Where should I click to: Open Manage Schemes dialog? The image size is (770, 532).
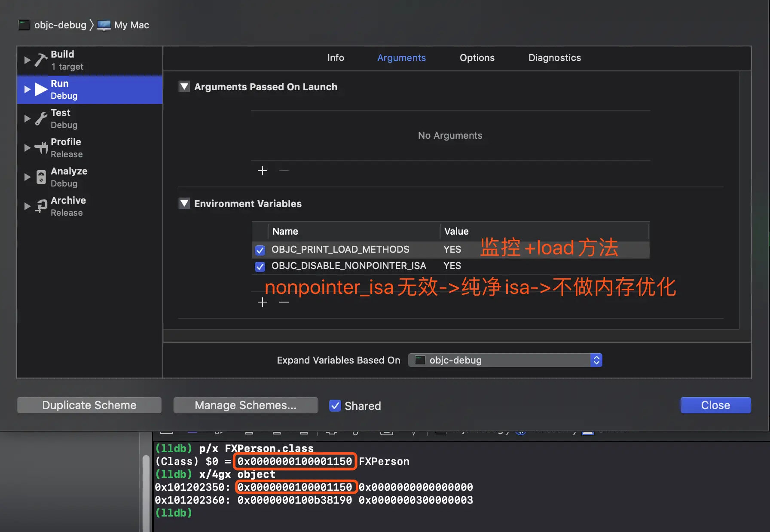(245, 405)
